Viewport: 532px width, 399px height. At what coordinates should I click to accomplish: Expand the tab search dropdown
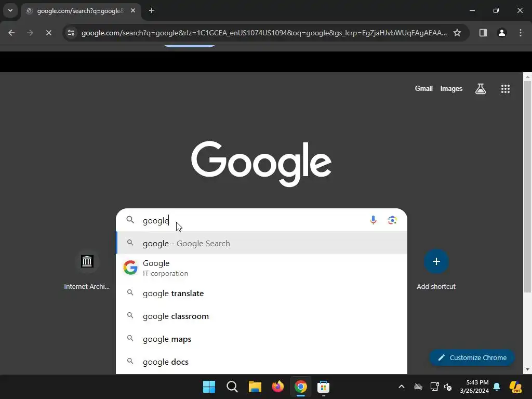(x=10, y=10)
